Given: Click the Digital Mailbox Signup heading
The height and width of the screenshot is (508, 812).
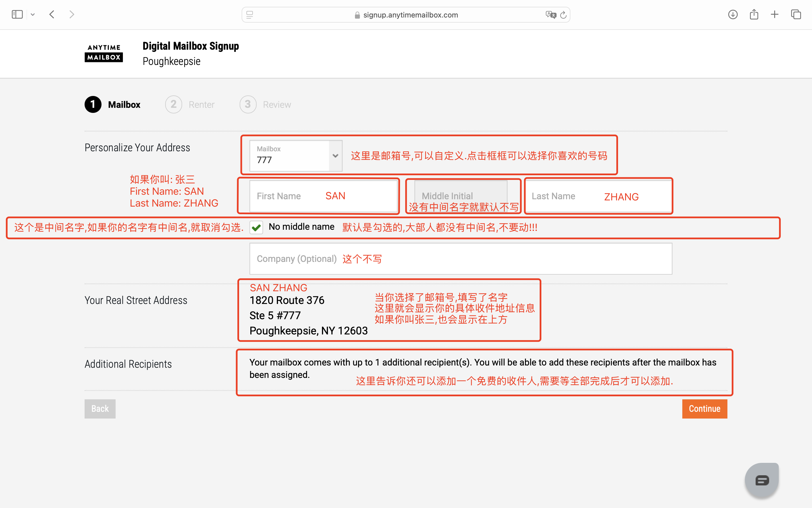Looking at the screenshot, I should pyautogui.click(x=191, y=46).
